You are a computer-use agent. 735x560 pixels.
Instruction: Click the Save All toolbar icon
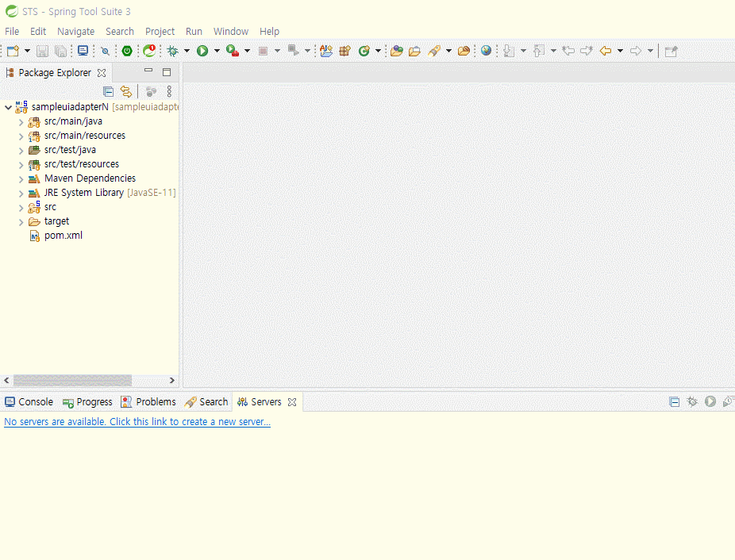click(x=60, y=51)
